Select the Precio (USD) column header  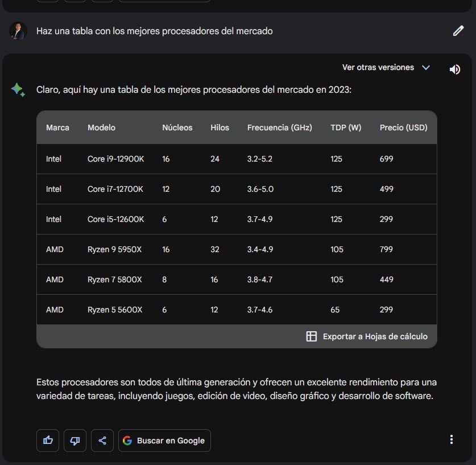(403, 127)
